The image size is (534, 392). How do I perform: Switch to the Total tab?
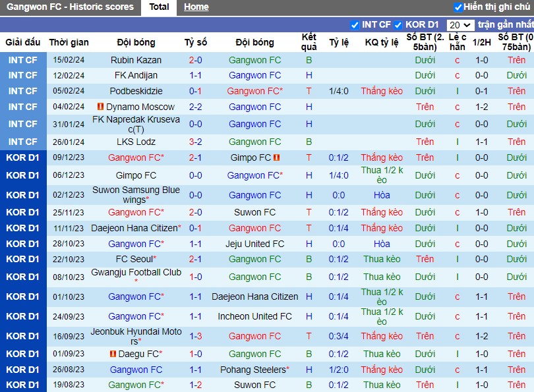[x=159, y=7]
